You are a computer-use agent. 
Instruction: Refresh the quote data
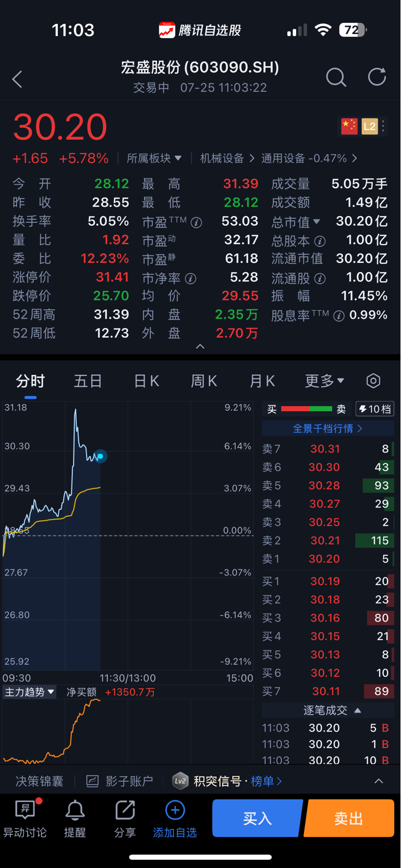376,77
